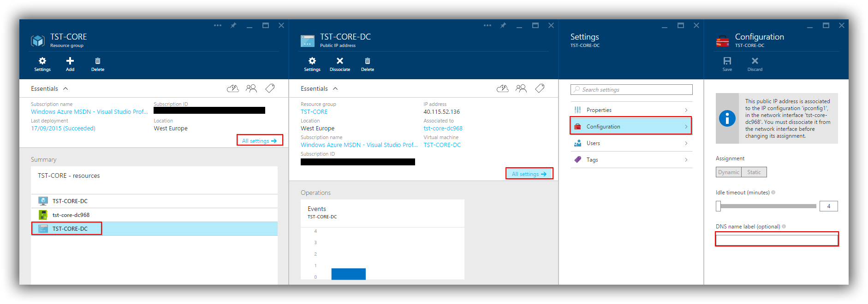This screenshot has width=868, height=304.
Task: Click Save in Configuration blade
Action: tap(727, 64)
